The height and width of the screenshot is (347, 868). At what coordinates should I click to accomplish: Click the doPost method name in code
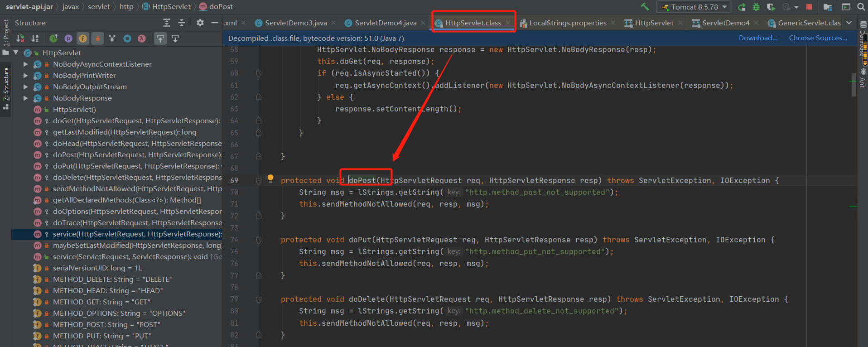point(362,180)
